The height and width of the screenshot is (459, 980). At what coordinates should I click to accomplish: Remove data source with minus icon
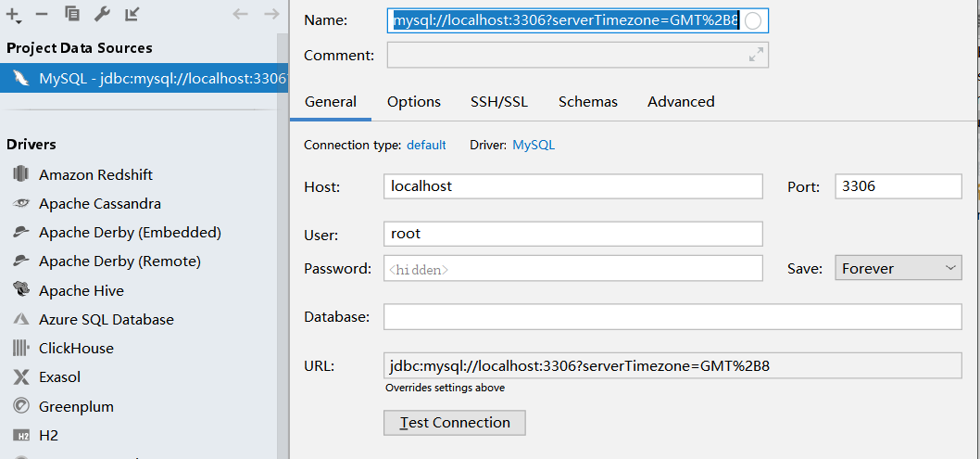(42, 14)
